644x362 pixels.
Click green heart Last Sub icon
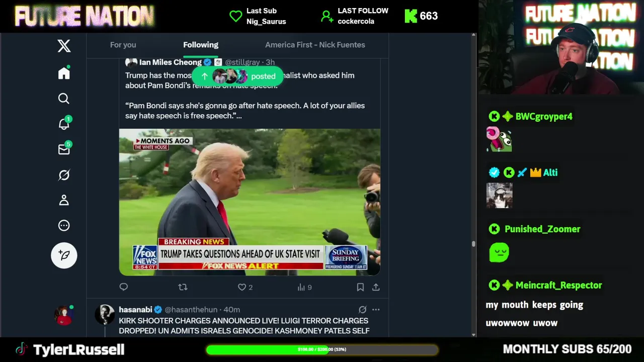(x=236, y=16)
